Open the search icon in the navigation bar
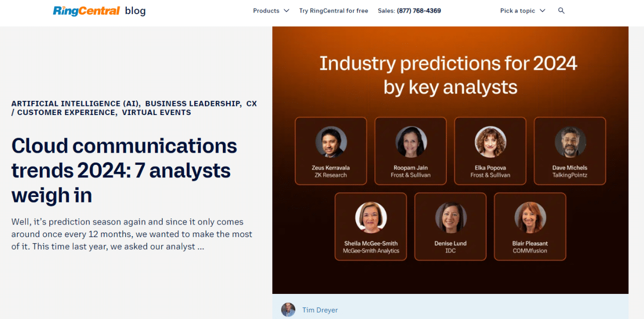This screenshot has width=644, height=319. 561,10
